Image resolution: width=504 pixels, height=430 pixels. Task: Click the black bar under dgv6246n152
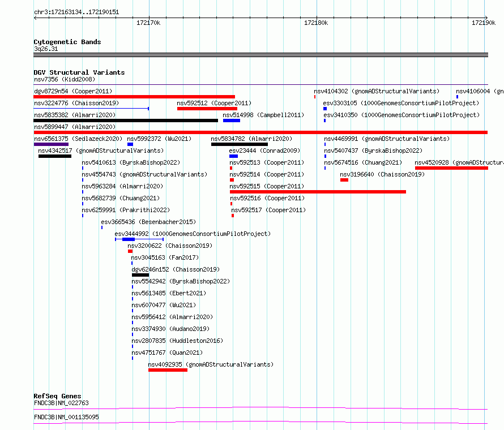pos(140,275)
